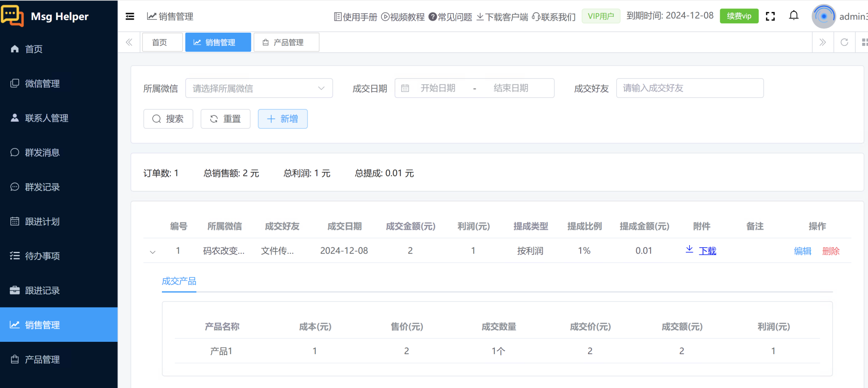The width and height of the screenshot is (868, 388).
Task: Collapse the sidebar with the hamburger toggle
Action: tap(130, 16)
